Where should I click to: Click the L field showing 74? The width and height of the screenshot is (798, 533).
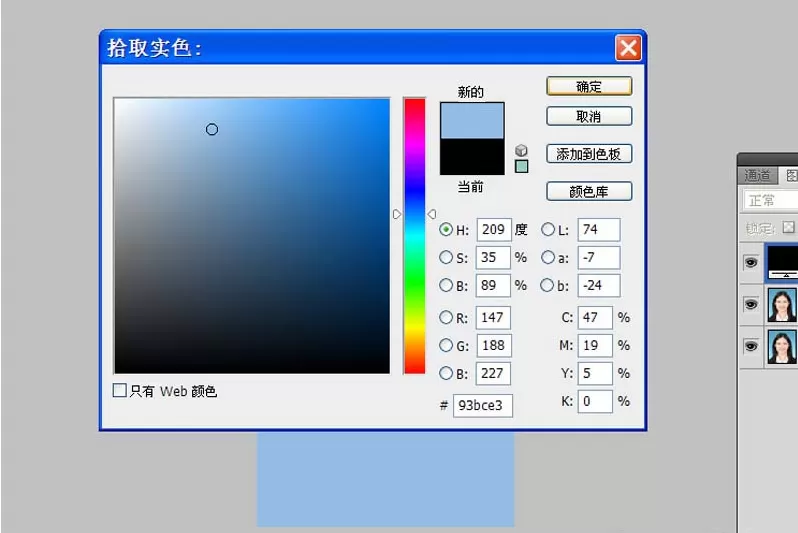tap(599, 230)
